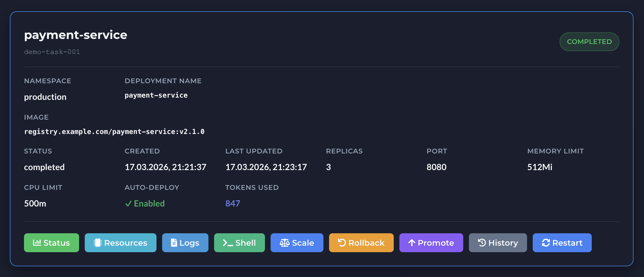
Task: Click the document icon on the Logs button
Action: point(174,242)
